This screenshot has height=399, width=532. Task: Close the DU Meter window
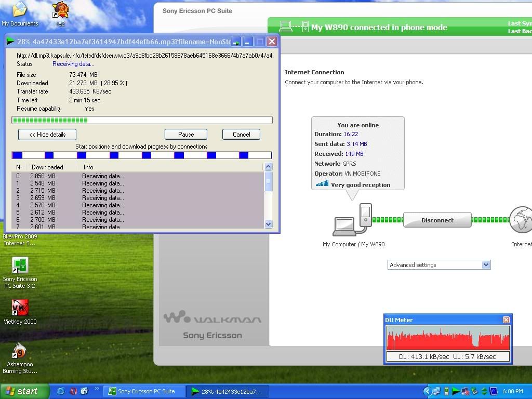(x=506, y=320)
